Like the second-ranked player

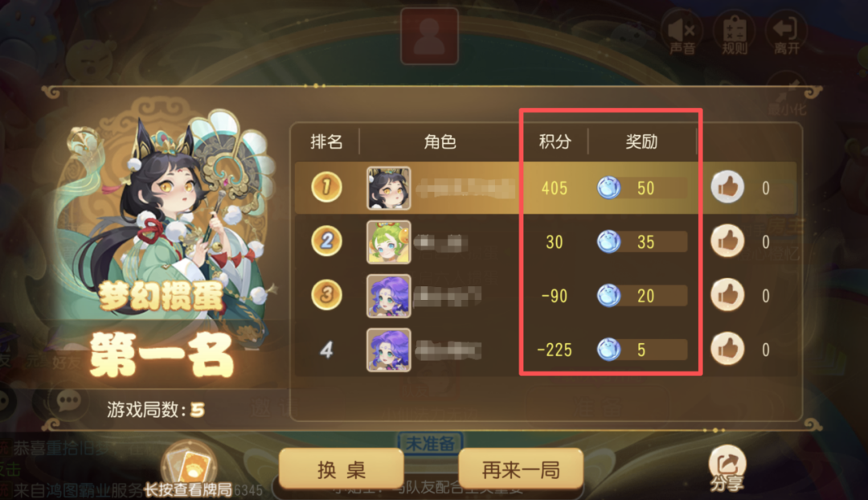tap(727, 241)
